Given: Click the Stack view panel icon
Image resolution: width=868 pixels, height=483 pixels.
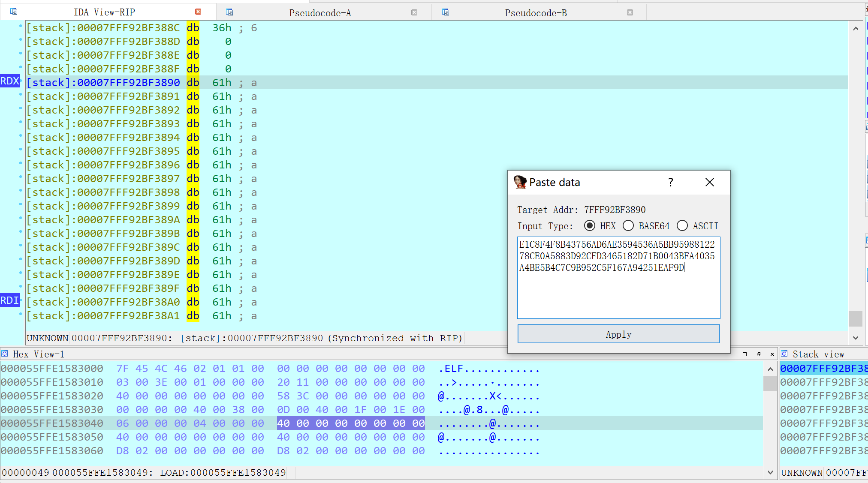Looking at the screenshot, I should pyautogui.click(x=784, y=354).
